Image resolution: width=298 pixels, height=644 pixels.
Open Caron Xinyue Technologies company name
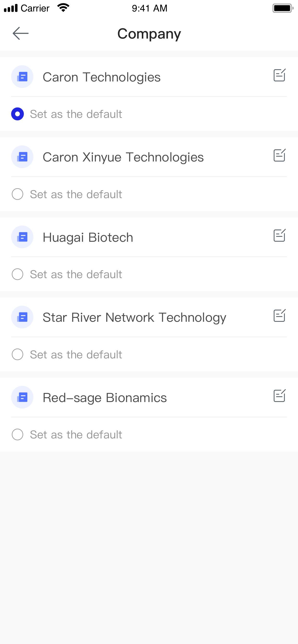[x=123, y=157]
